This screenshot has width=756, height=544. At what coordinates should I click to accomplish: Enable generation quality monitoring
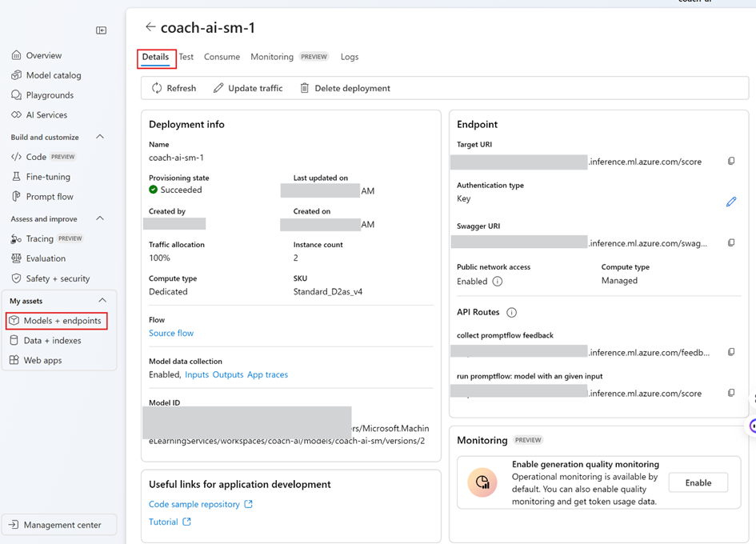pyautogui.click(x=698, y=482)
